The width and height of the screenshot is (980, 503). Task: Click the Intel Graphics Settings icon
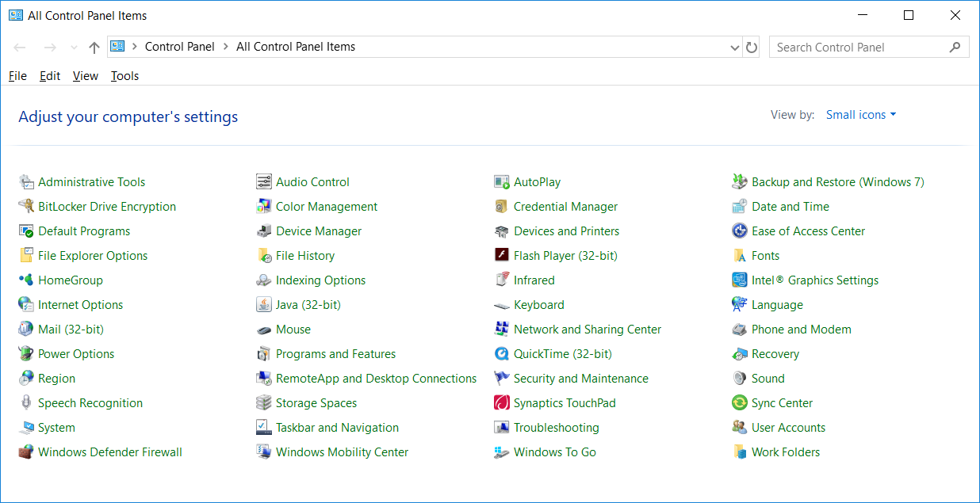click(740, 280)
